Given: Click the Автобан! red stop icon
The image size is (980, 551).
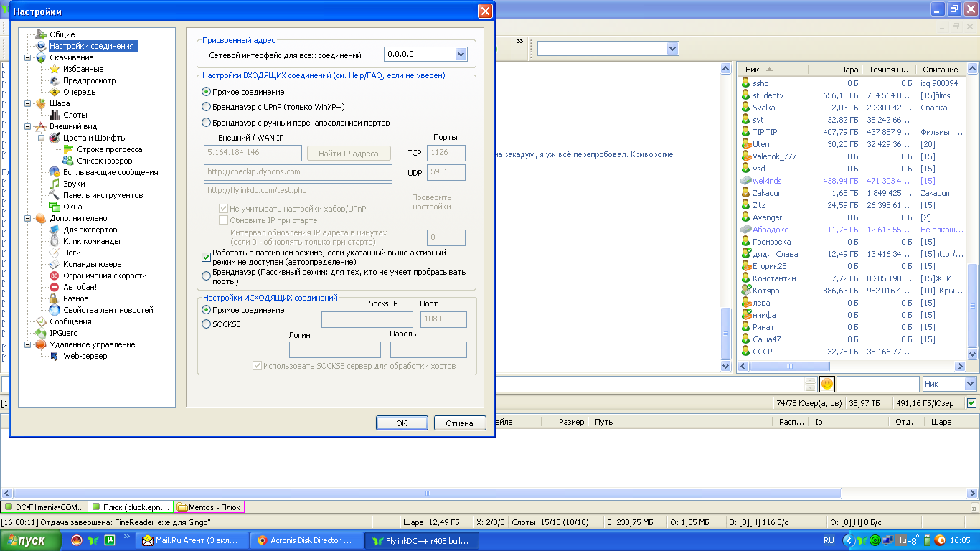Looking at the screenshot, I should pyautogui.click(x=55, y=287).
